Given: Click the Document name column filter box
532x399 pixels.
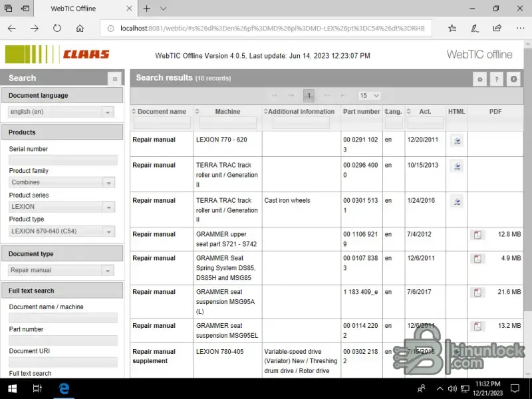Looking at the screenshot, I should pos(162,122).
